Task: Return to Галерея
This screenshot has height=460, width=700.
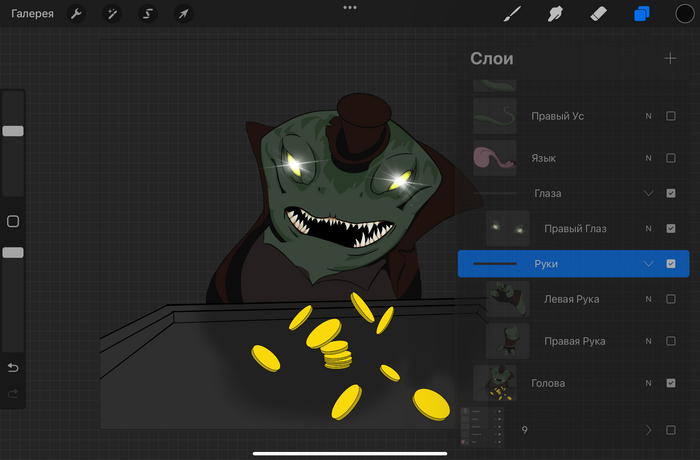Action: coord(32,14)
